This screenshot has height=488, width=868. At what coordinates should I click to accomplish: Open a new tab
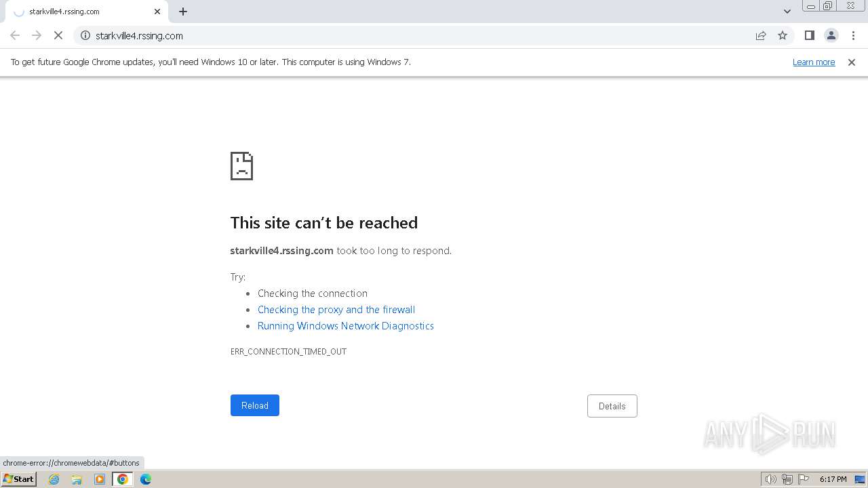183,12
